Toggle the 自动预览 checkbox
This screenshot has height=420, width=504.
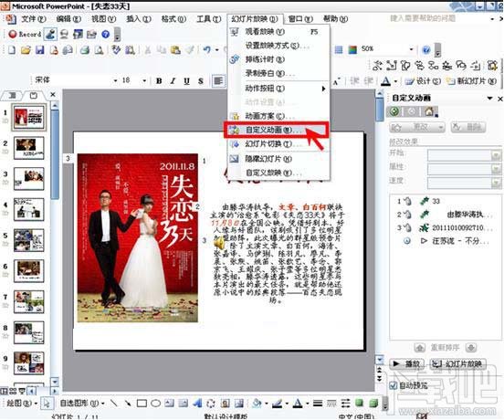coord(394,385)
